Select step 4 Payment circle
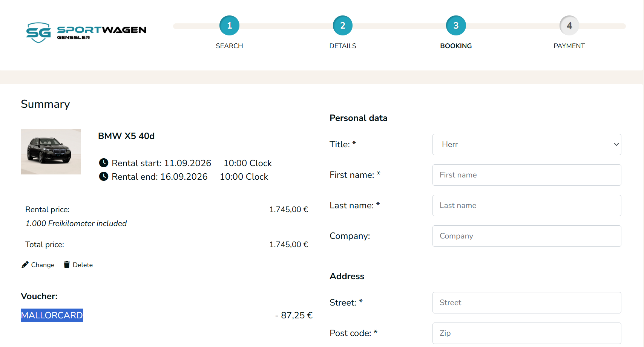Viewport: 644px width, 347px height. coord(569,26)
